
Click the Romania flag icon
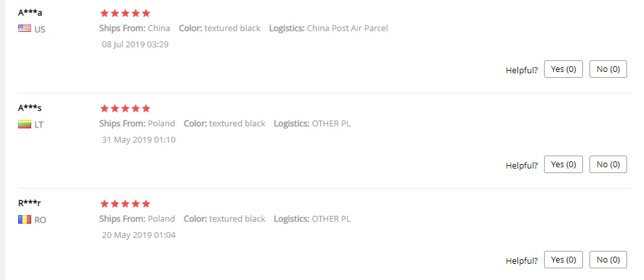[x=25, y=220]
